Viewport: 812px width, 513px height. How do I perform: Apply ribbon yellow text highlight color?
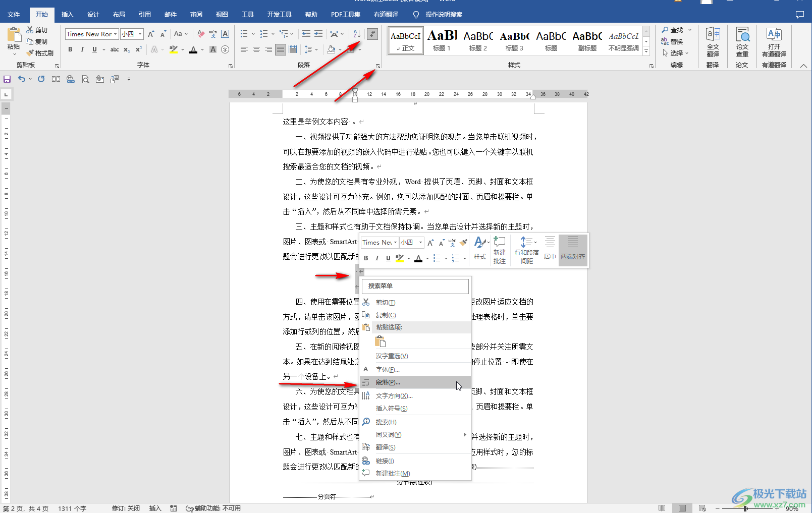pyautogui.click(x=173, y=49)
